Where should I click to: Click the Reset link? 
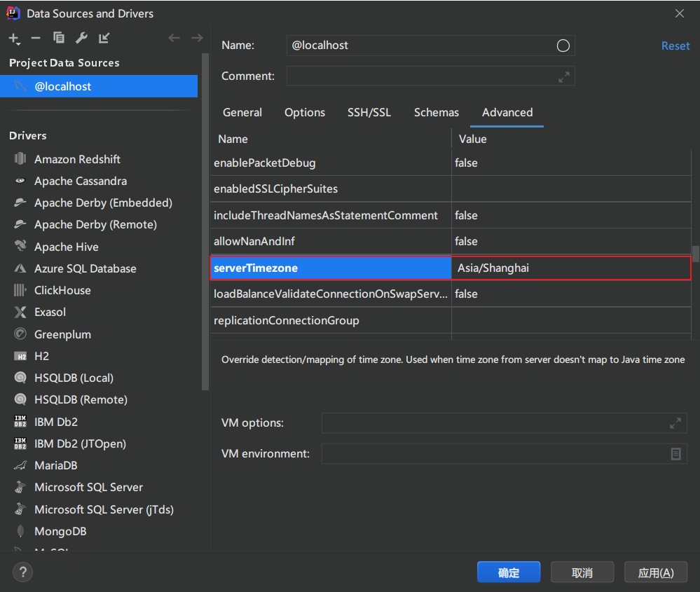point(675,45)
